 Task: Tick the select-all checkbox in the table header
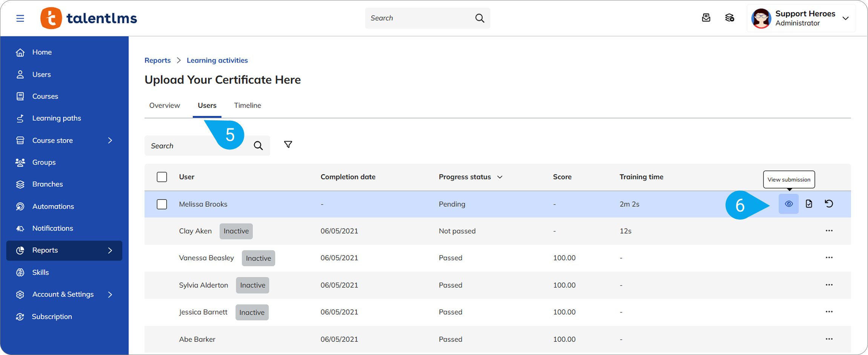point(162,177)
